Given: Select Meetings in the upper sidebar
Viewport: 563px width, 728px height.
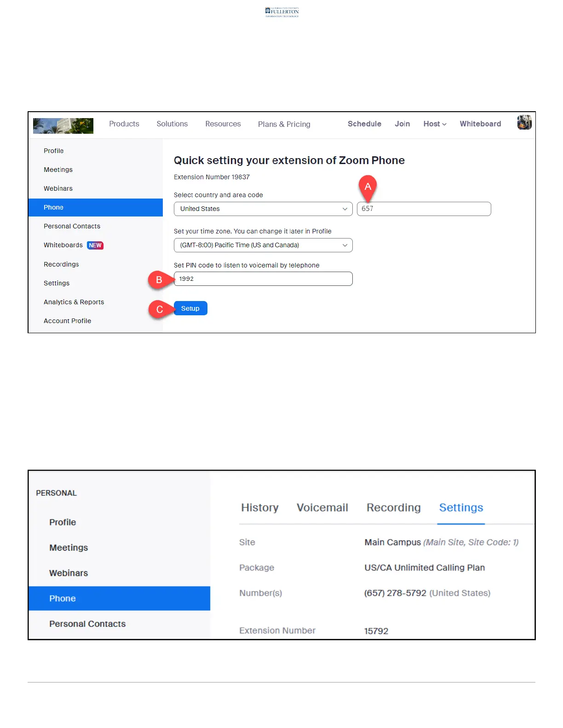Looking at the screenshot, I should [58, 170].
